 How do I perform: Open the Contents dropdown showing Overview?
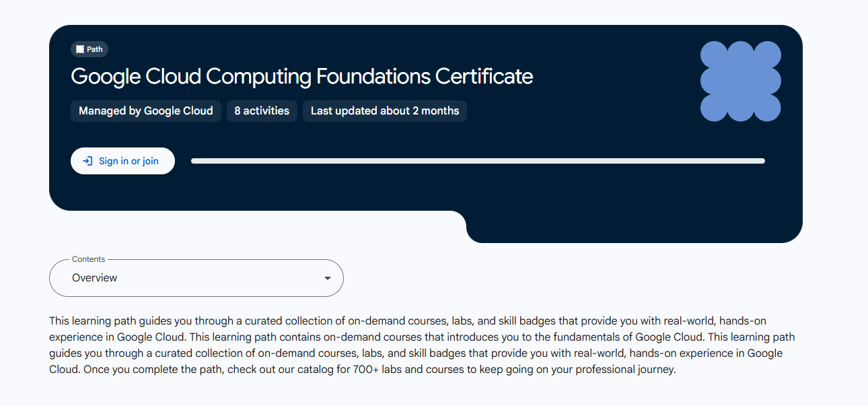point(196,278)
